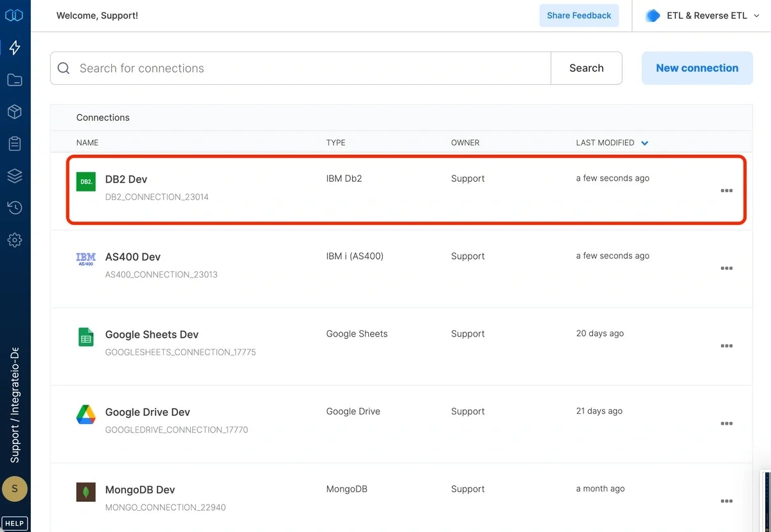Image resolution: width=771 pixels, height=532 pixels.
Task: Click the DB2 connection type icon
Action: pyautogui.click(x=85, y=182)
